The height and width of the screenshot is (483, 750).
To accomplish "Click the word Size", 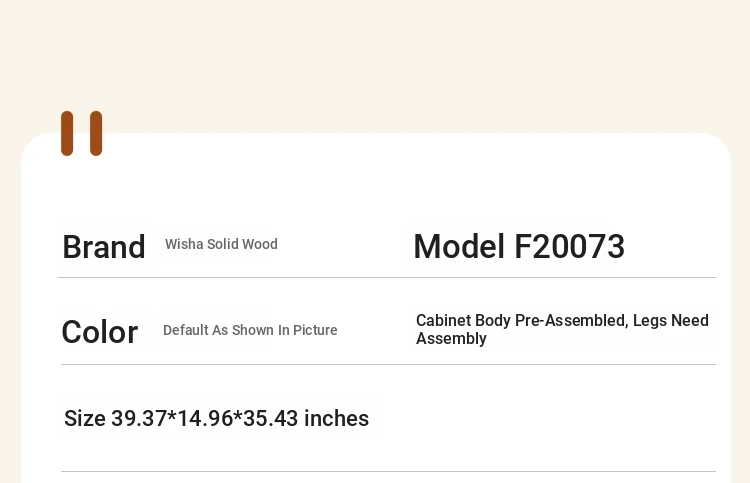I will pyautogui.click(x=85, y=418).
